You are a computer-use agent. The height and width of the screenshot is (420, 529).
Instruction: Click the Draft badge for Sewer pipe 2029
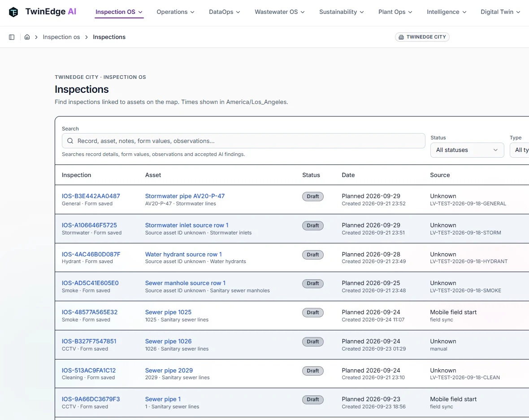(x=313, y=371)
